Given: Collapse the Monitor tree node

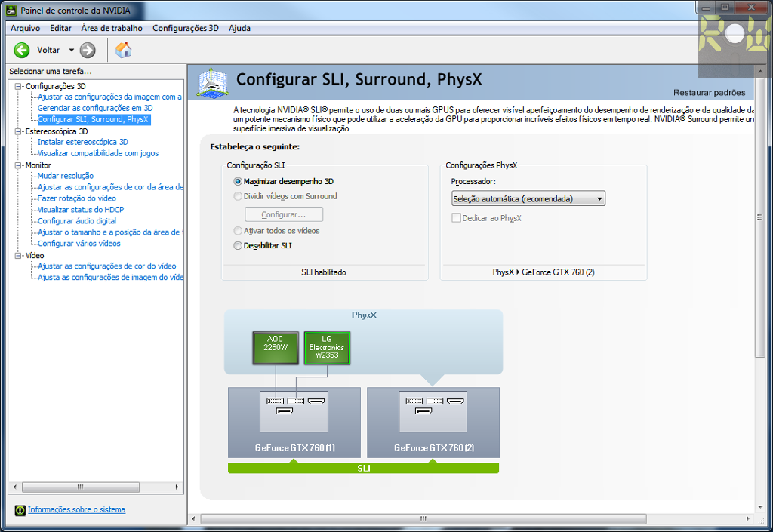Looking at the screenshot, I should 18,165.
